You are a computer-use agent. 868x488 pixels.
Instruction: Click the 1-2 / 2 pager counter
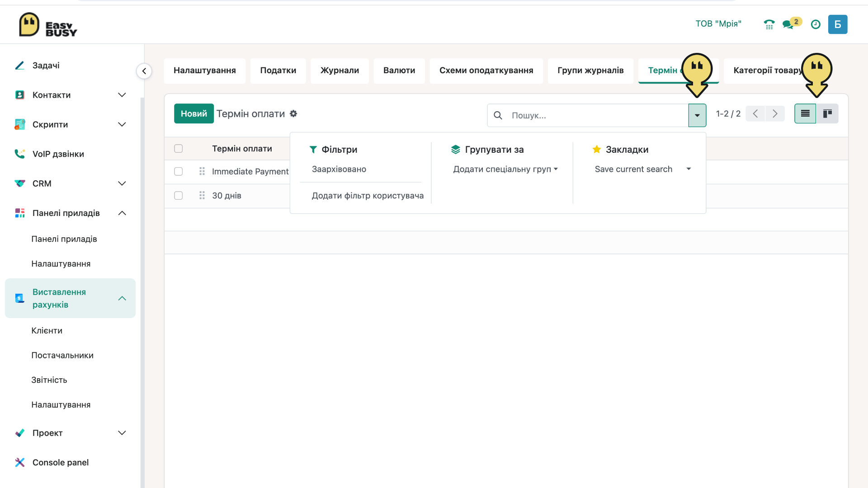[728, 114]
